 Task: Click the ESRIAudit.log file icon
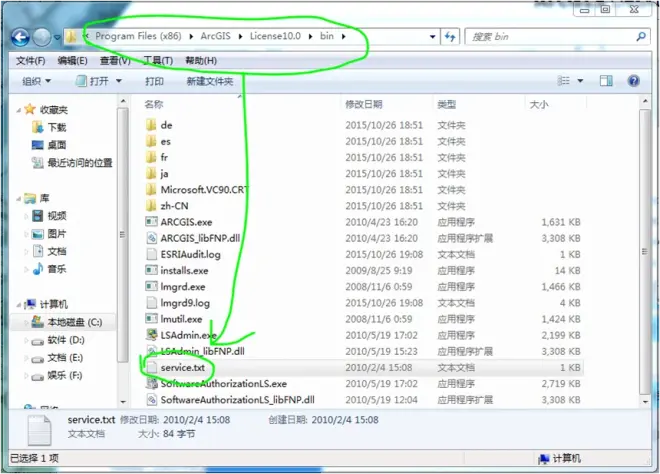[x=152, y=254]
